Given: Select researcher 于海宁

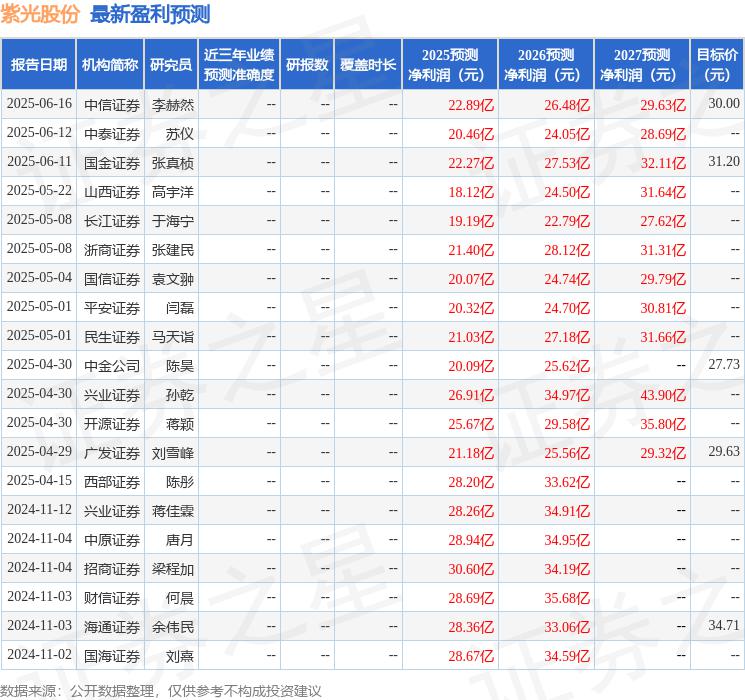Looking at the screenshot, I should point(173,221).
